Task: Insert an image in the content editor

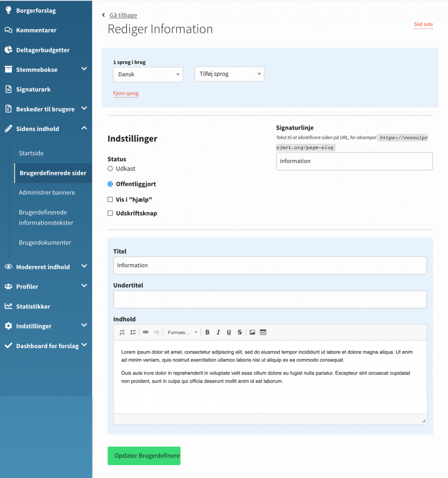Action: tap(252, 332)
